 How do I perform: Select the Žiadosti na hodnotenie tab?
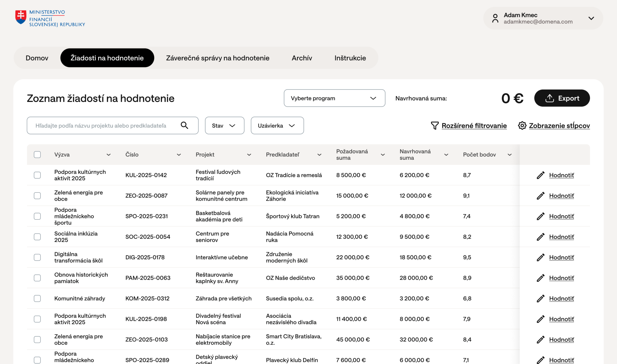point(107,58)
